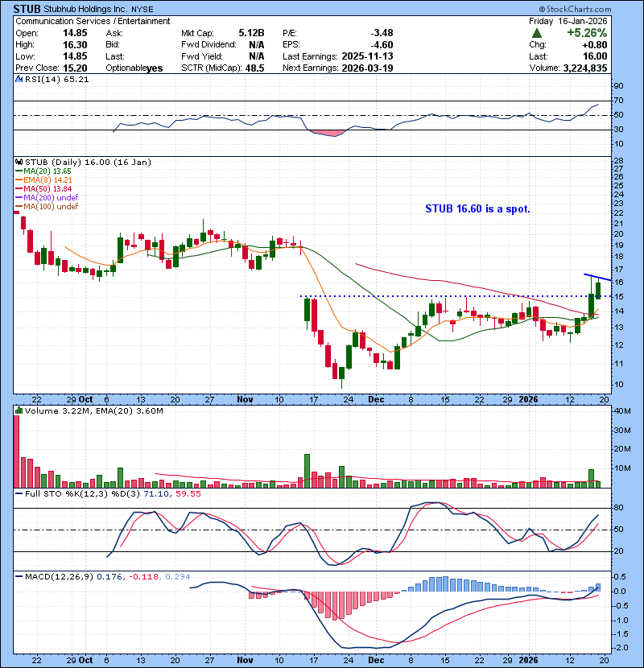Viewport: 644px width, 668px height.
Task: Click the EMA(8) 14.21 legend entry
Action: 43,179
